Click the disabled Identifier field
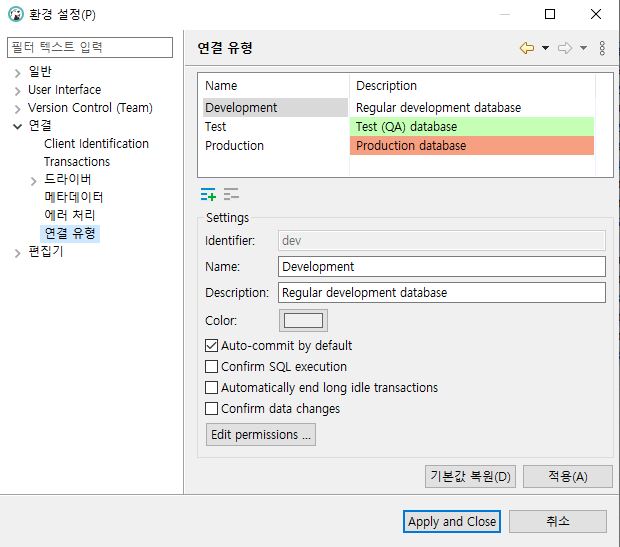 tap(442, 240)
